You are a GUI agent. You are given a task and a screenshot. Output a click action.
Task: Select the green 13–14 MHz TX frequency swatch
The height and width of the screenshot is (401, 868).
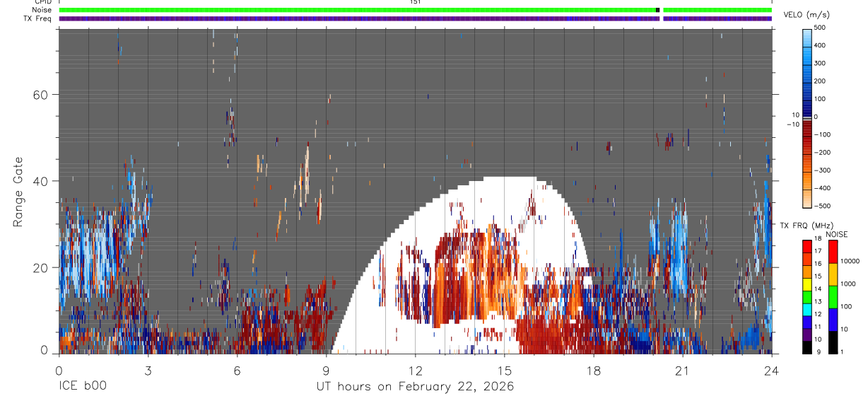(x=807, y=296)
